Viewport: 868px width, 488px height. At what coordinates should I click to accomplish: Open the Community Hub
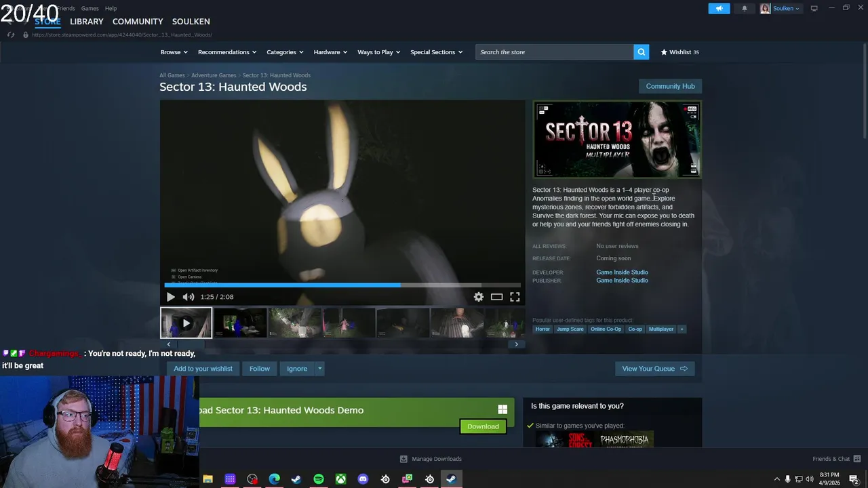670,86
